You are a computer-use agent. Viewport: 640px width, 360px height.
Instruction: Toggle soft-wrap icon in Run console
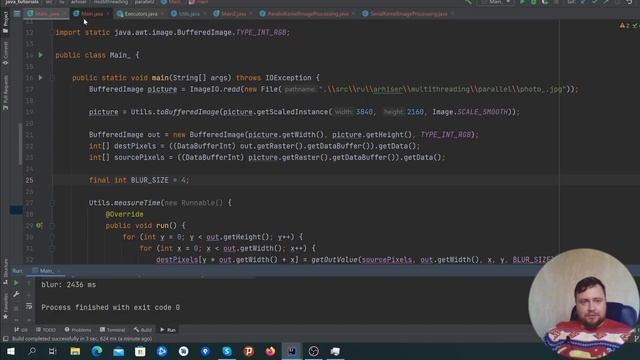[x=29, y=306]
